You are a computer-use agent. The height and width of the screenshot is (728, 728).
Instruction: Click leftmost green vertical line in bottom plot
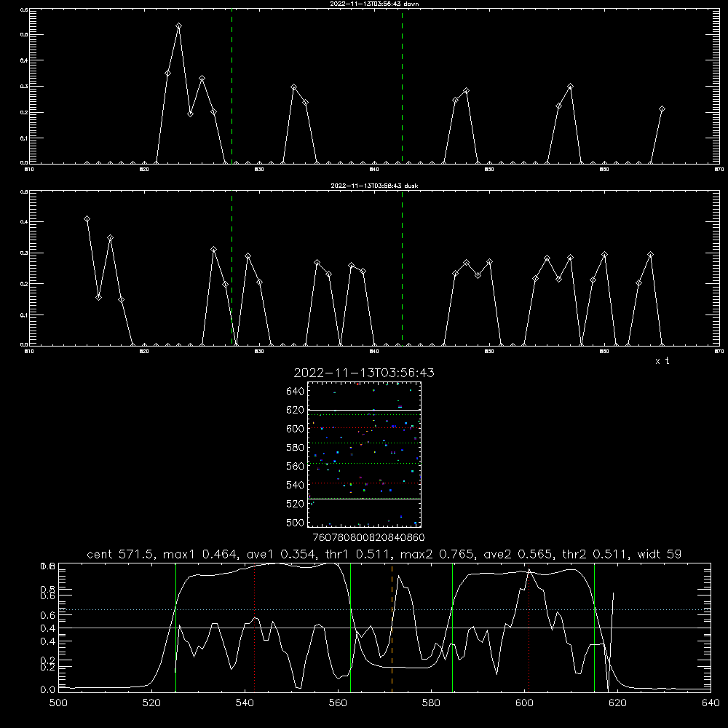pos(175,628)
